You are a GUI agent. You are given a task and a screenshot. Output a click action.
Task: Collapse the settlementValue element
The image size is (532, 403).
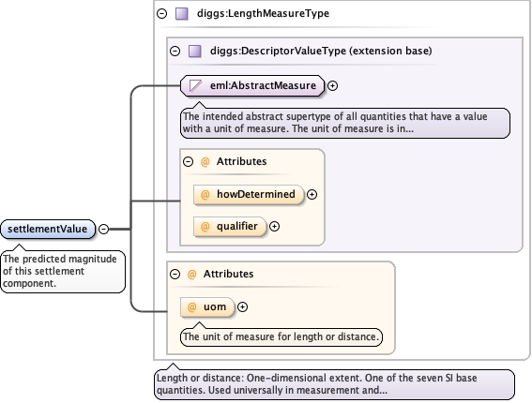(104, 229)
